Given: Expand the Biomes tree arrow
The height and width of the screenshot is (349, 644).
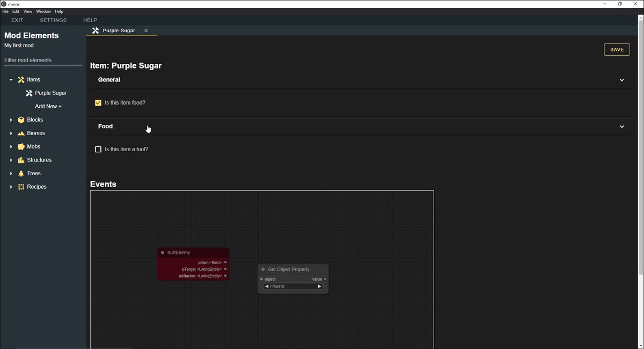Looking at the screenshot, I should (11, 133).
